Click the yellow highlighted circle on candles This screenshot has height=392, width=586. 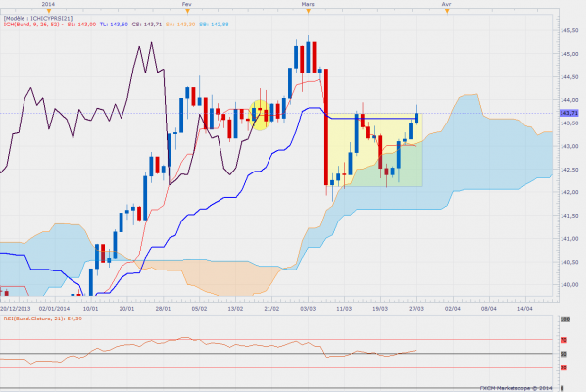(x=260, y=115)
